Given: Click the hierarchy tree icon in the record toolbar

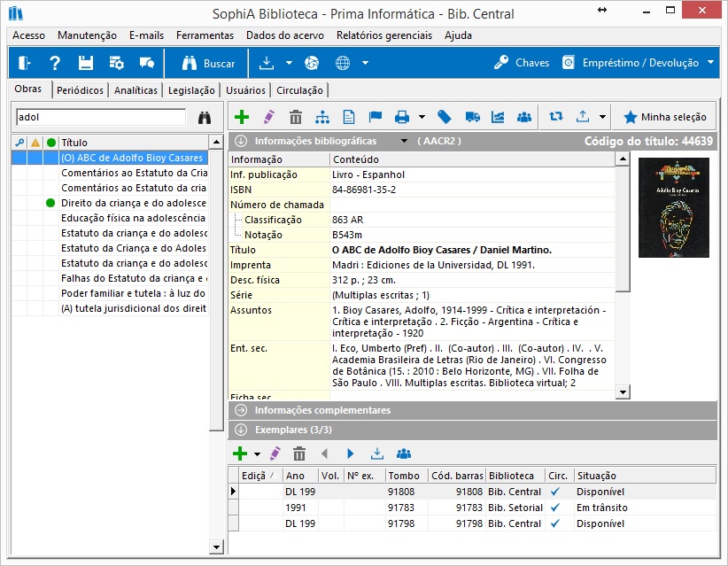Looking at the screenshot, I should click(x=322, y=117).
